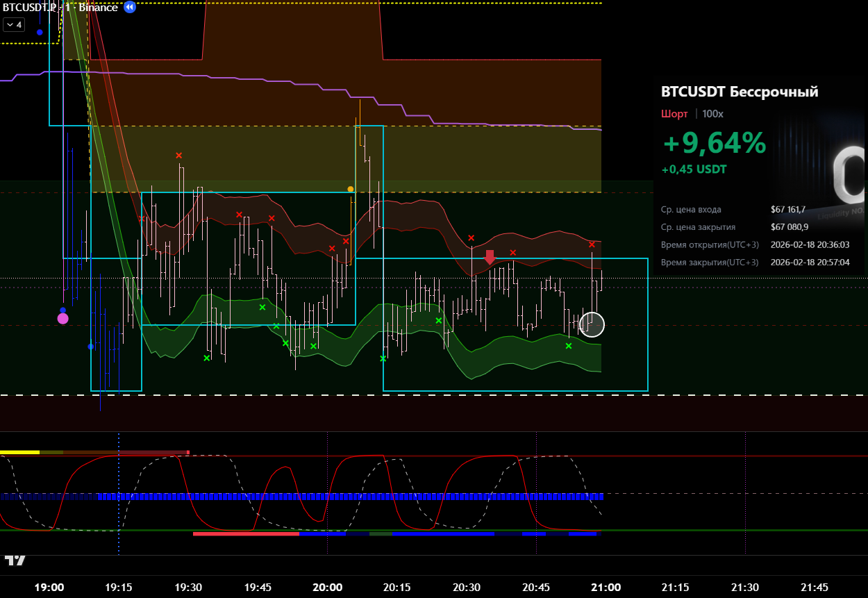Click the 21:00 label on the time axis
The height and width of the screenshot is (598, 868).
(606, 588)
